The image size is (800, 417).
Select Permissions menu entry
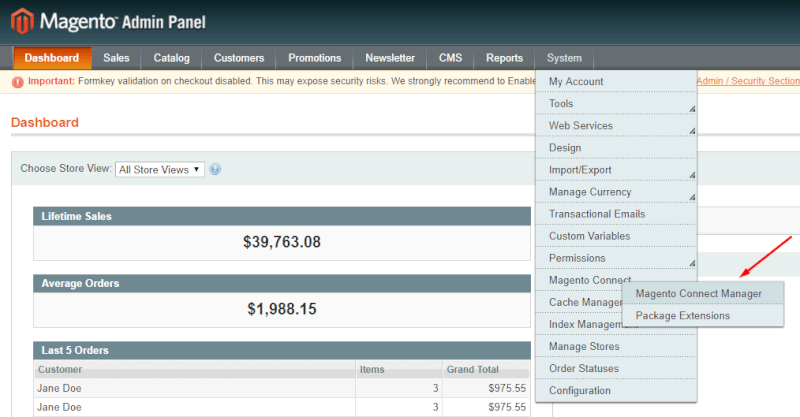click(616, 258)
